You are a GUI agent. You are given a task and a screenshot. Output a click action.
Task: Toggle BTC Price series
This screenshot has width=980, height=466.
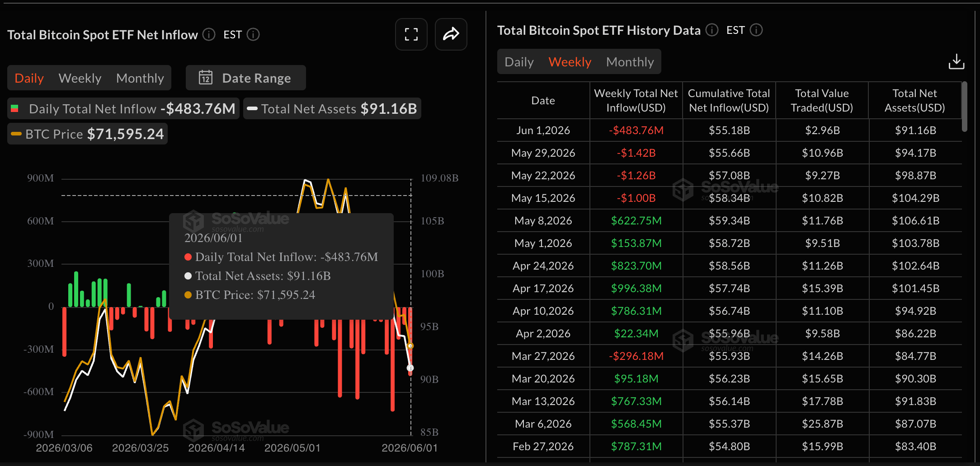coord(88,134)
